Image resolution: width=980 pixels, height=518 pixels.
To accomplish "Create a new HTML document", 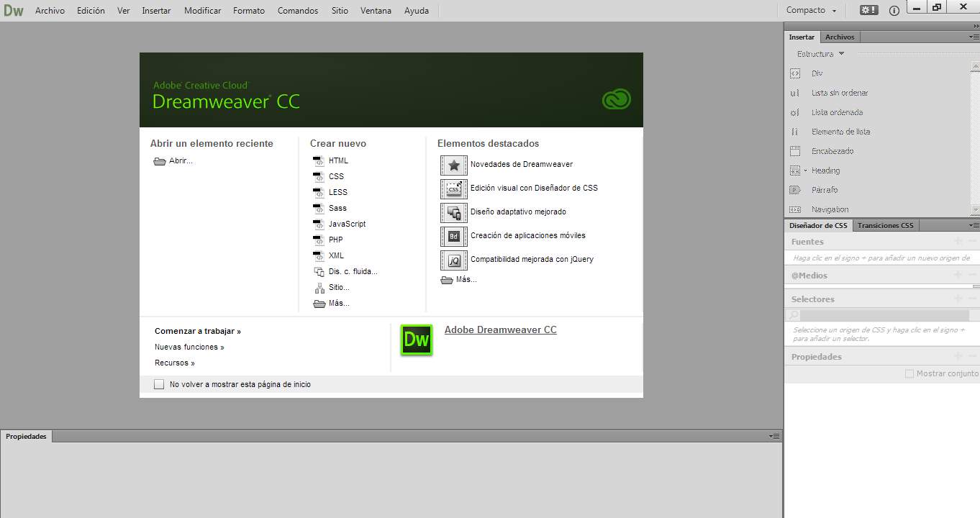I will (331, 161).
